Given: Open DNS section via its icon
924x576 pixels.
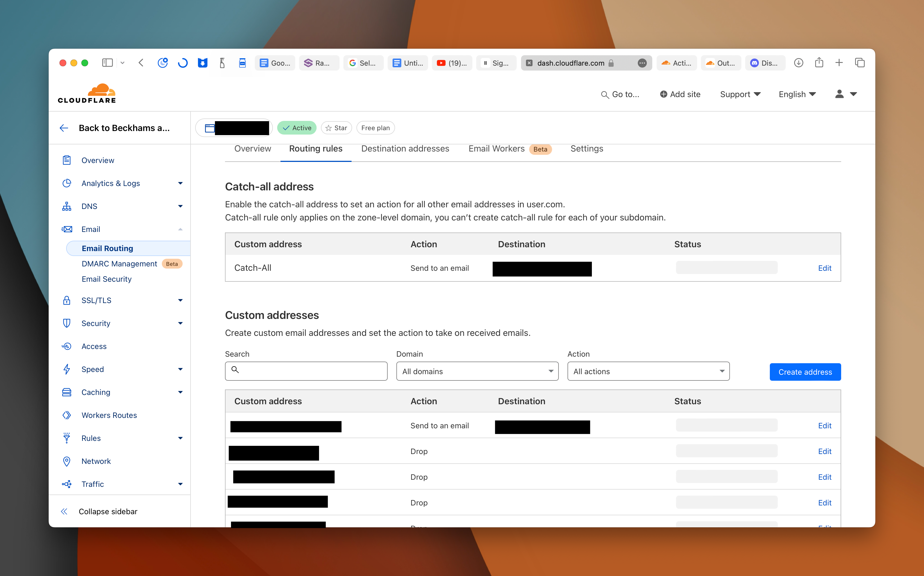Looking at the screenshot, I should click(x=67, y=206).
